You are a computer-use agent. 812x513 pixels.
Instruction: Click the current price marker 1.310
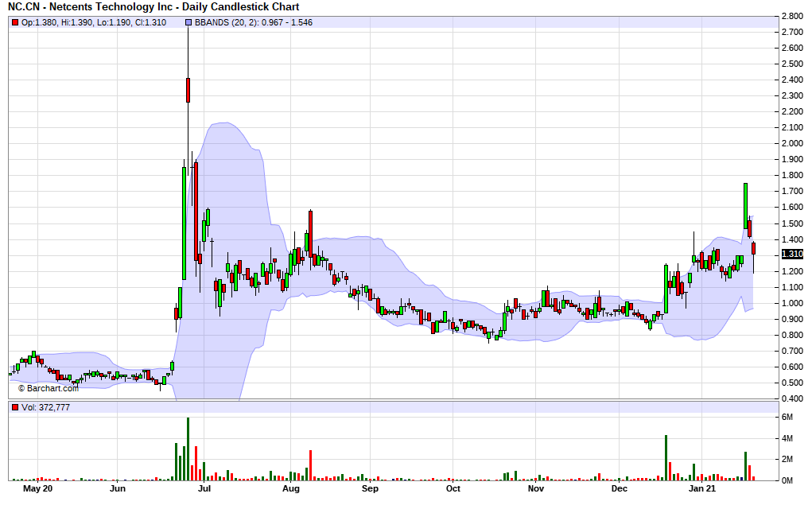pyautogui.click(x=792, y=255)
